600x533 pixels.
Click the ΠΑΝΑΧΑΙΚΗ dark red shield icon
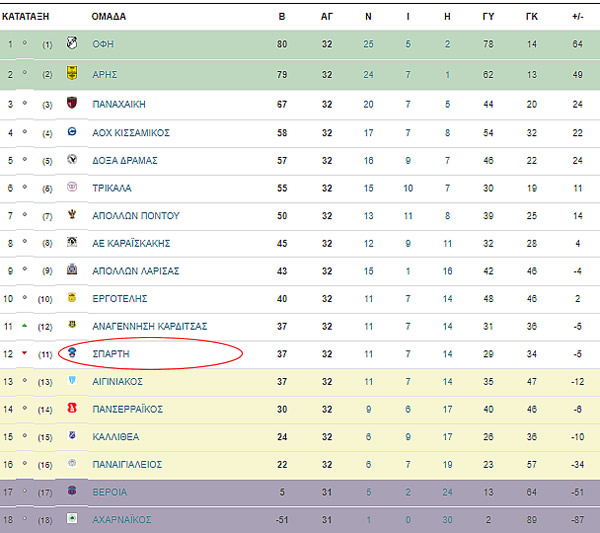pos(72,103)
